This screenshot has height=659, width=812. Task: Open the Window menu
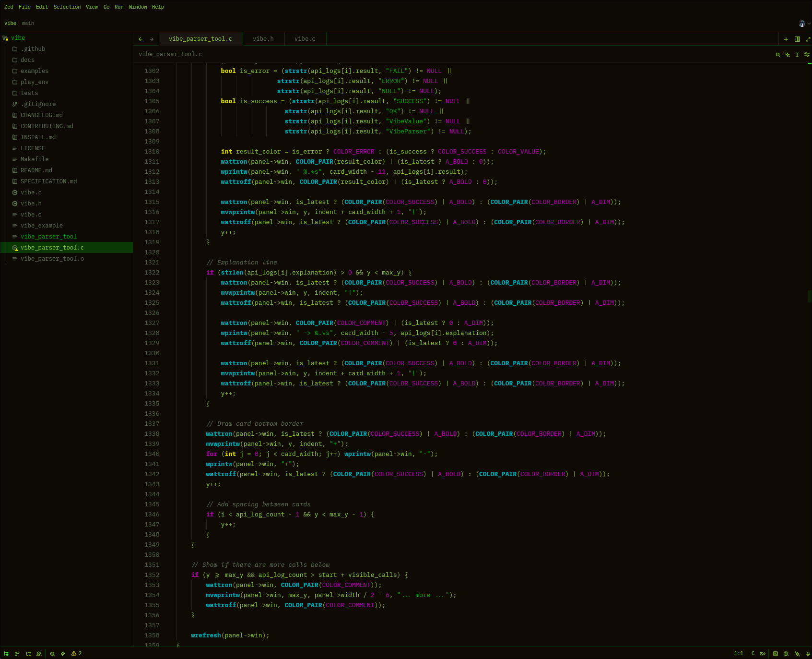click(138, 7)
